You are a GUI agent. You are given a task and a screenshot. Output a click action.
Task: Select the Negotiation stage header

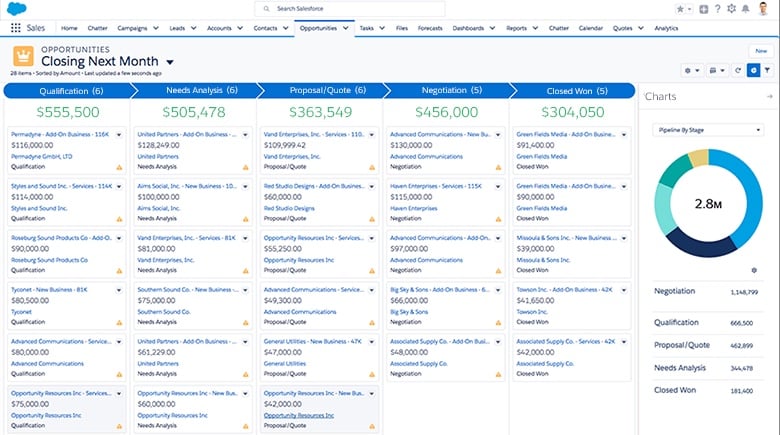point(451,90)
